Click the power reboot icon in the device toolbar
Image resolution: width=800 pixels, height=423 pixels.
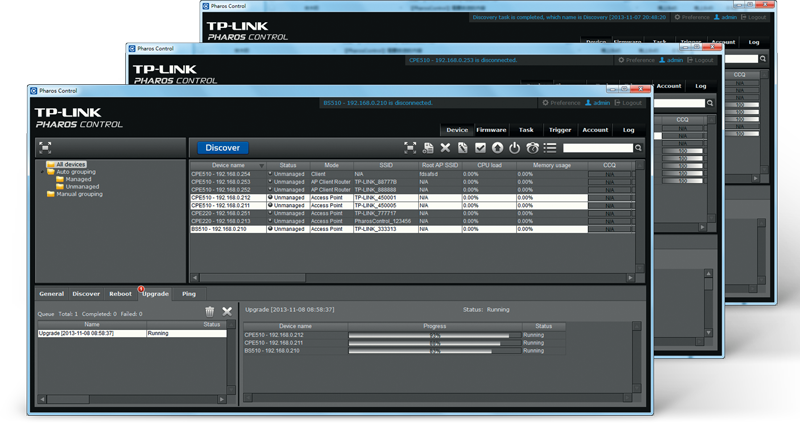tap(514, 148)
